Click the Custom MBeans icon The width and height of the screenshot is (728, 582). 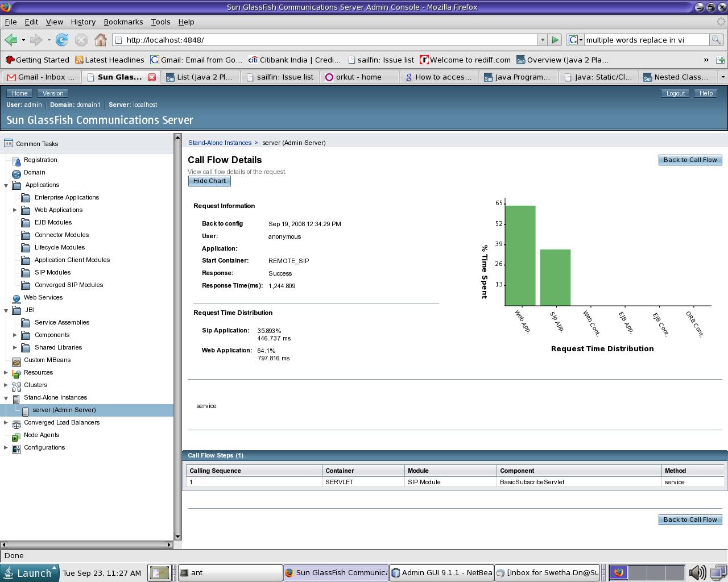pos(16,361)
